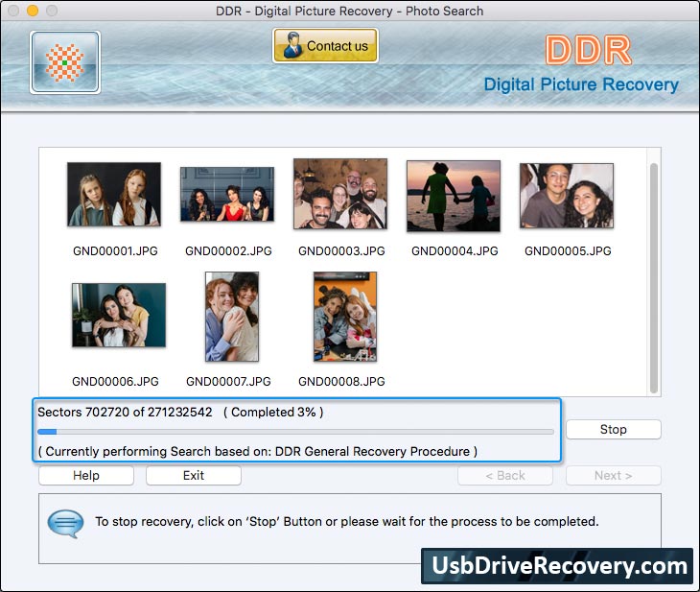Click the Contact us button
700x592 pixels.
(x=325, y=45)
